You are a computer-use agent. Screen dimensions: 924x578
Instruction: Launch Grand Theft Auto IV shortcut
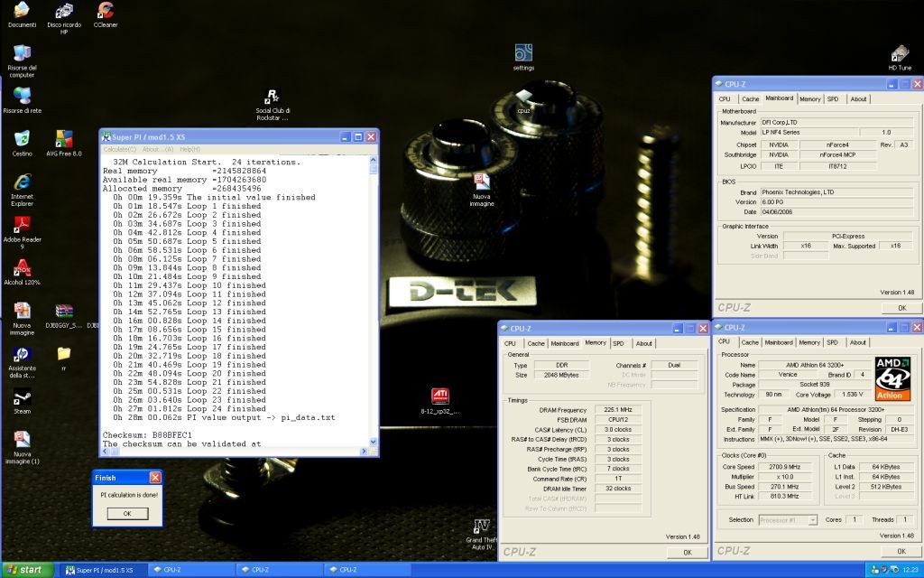tap(482, 535)
